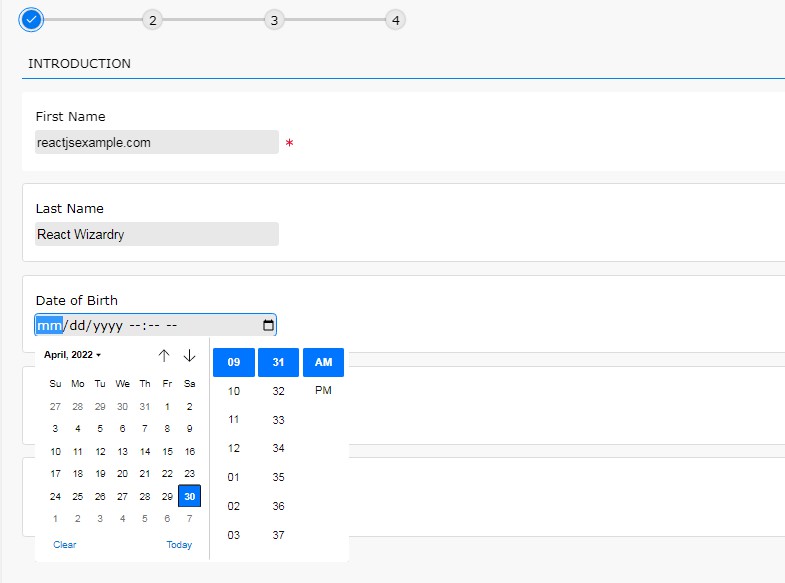Click the completed step 1 checkmark circle

pos(31,19)
